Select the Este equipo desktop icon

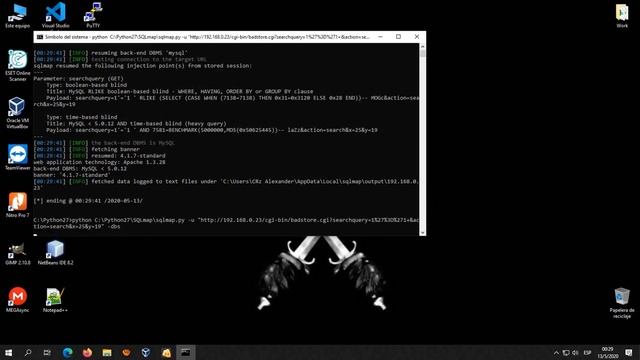pyautogui.click(x=18, y=16)
